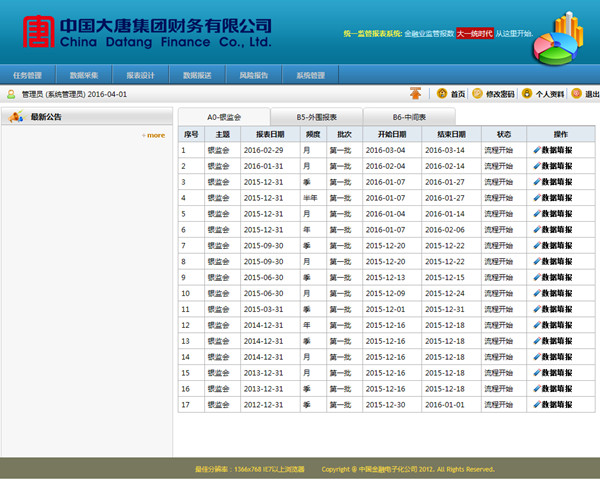This screenshot has width=600, height=479.
Task: Click the 修改密码 change password icon
Action: [478, 94]
